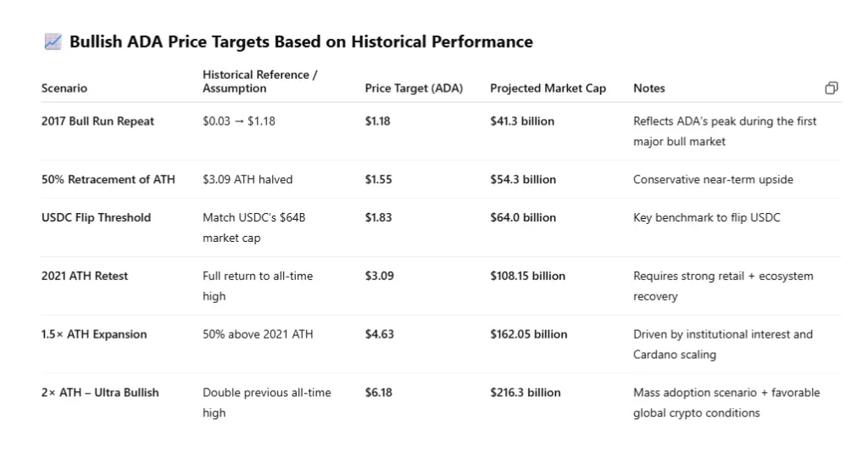Select the 2017 Bull Run Repeat row label
The height and width of the screenshot is (465, 868).
[x=97, y=121]
